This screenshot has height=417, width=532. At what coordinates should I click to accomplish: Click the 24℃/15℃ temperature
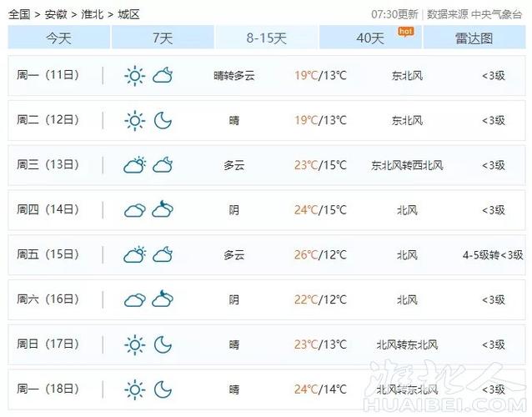tap(320, 210)
